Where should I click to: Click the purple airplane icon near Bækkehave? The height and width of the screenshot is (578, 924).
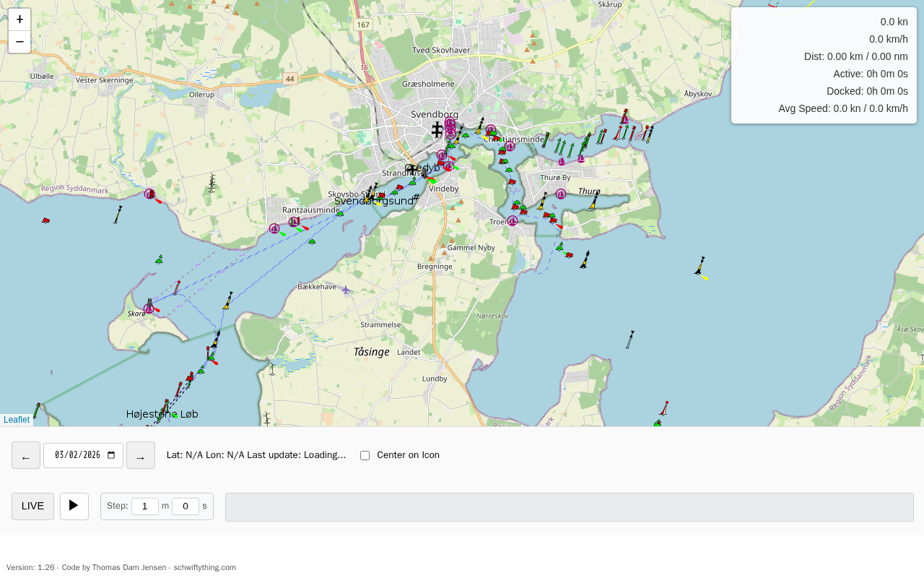(346, 290)
